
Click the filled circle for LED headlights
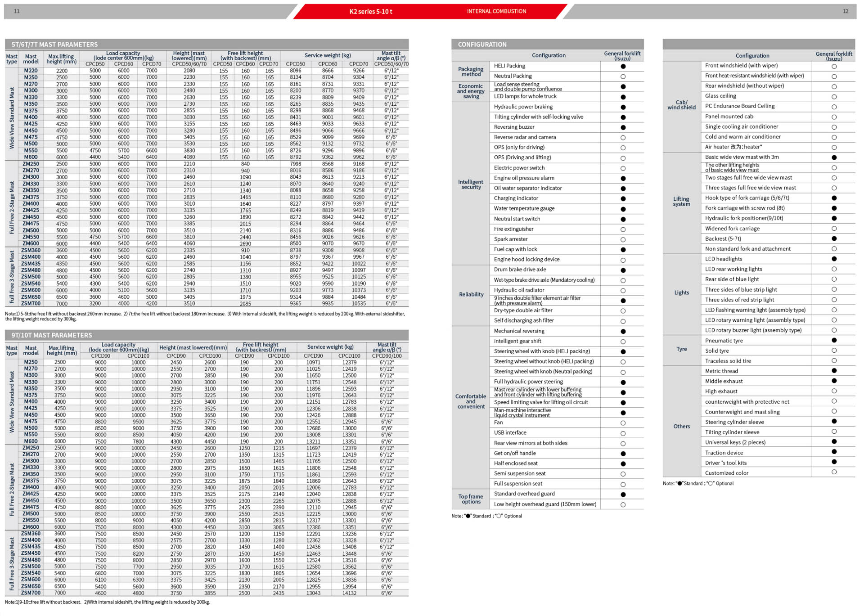(x=834, y=259)
